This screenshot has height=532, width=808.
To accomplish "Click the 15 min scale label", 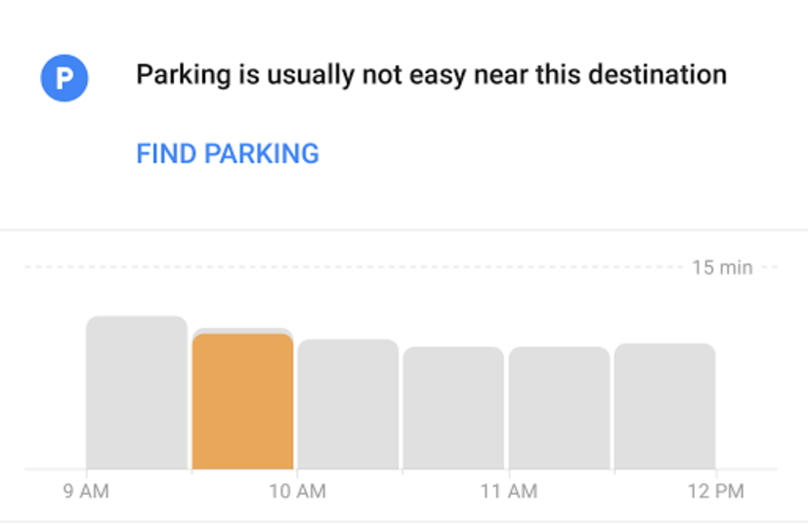I will (722, 266).
